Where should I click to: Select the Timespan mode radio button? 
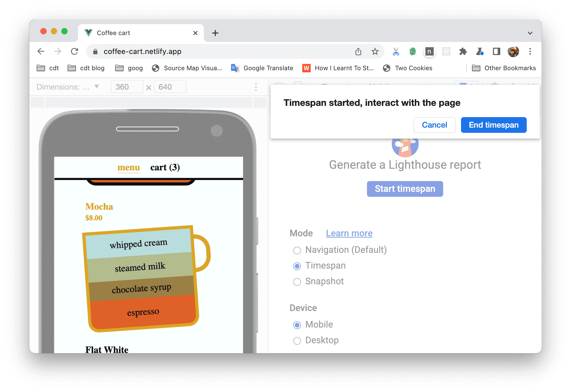[x=297, y=266]
